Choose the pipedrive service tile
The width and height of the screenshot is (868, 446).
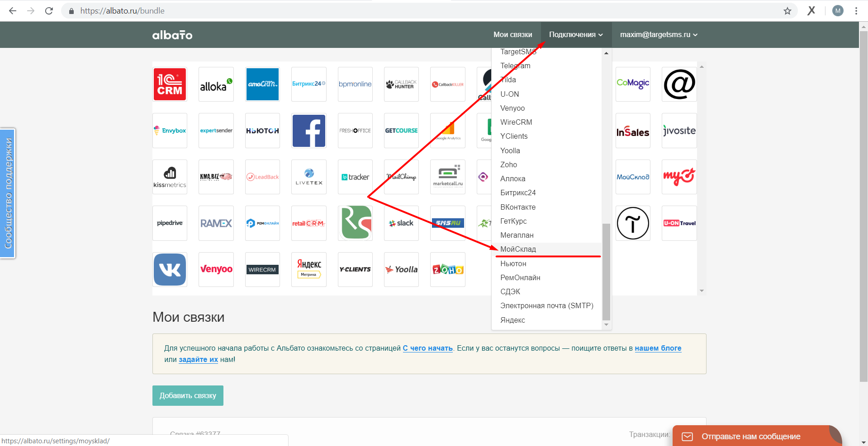170,223
